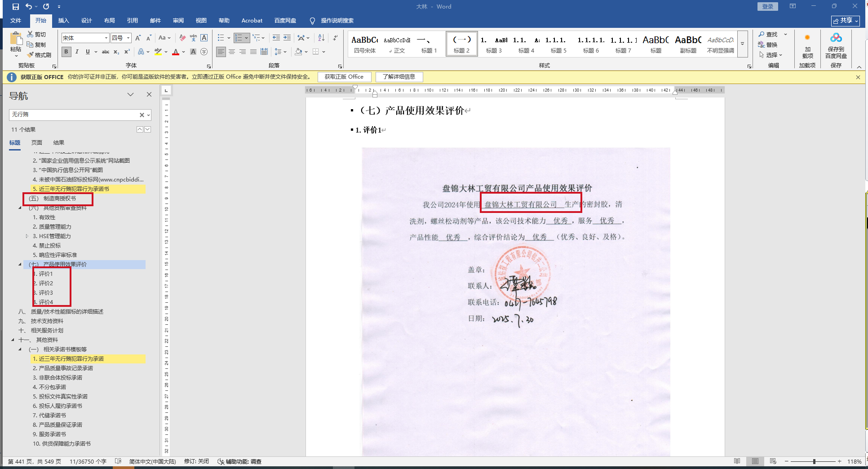Open the Replace (替换) tool
Image resolution: width=868 pixels, height=469 pixels.
pyautogui.click(x=768, y=44)
